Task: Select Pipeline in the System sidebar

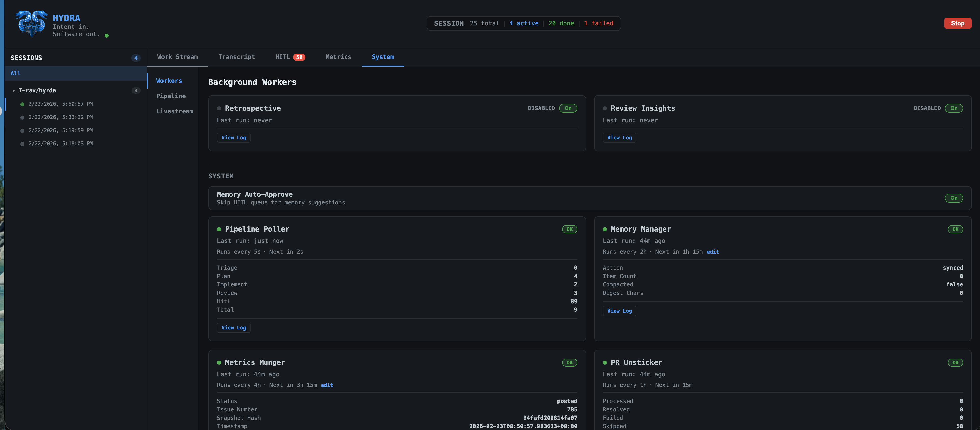Action: (x=171, y=96)
